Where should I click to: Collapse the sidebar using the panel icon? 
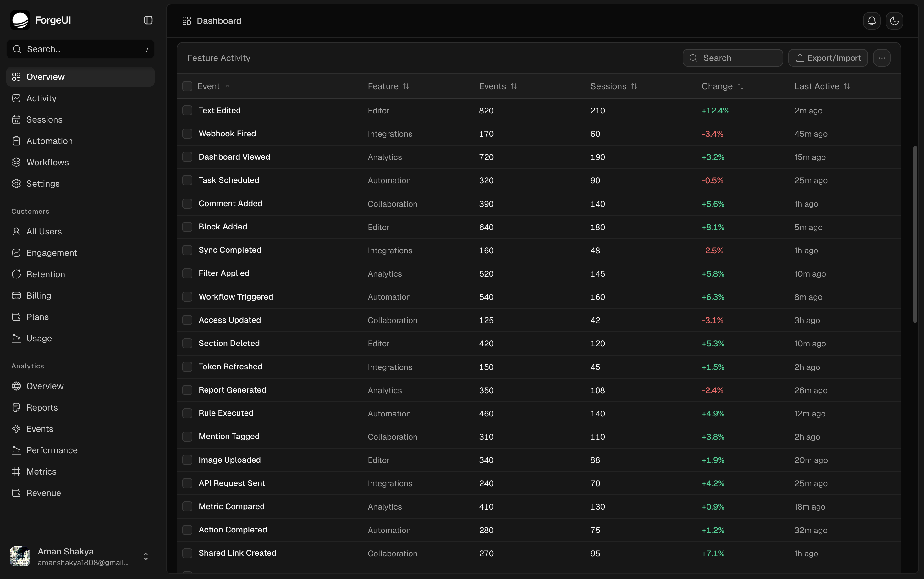click(x=148, y=20)
